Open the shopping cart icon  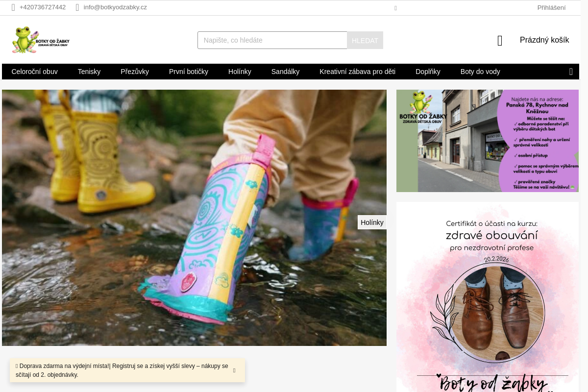click(x=500, y=41)
